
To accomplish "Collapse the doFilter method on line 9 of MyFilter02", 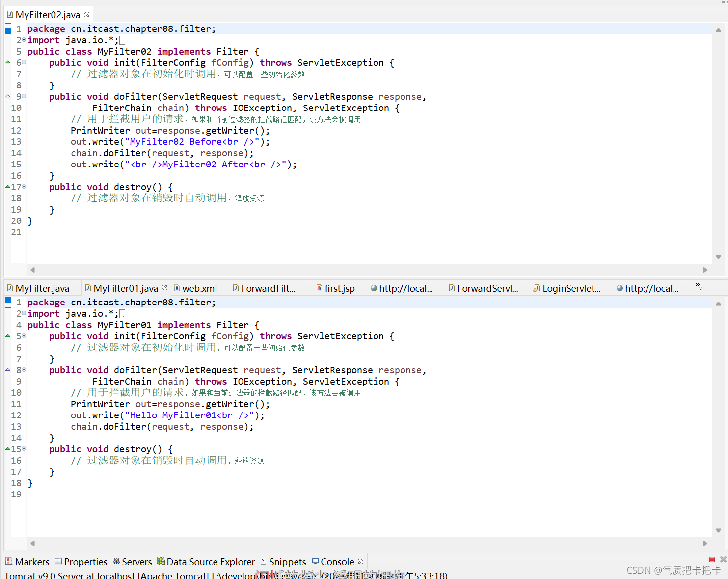I will [24, 96].
